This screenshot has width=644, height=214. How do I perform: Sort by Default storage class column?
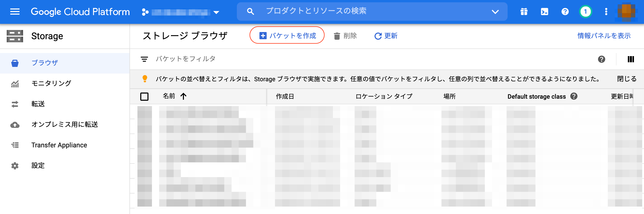537,96
